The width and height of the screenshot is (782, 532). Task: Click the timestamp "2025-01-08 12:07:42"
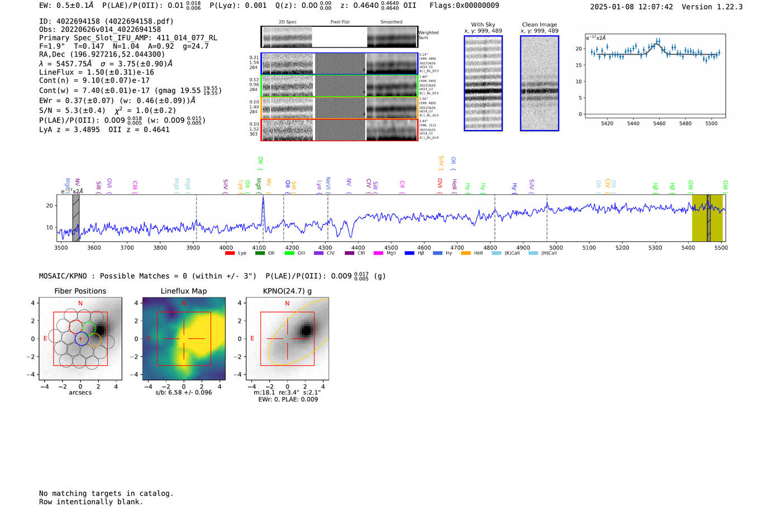(632, 7)
